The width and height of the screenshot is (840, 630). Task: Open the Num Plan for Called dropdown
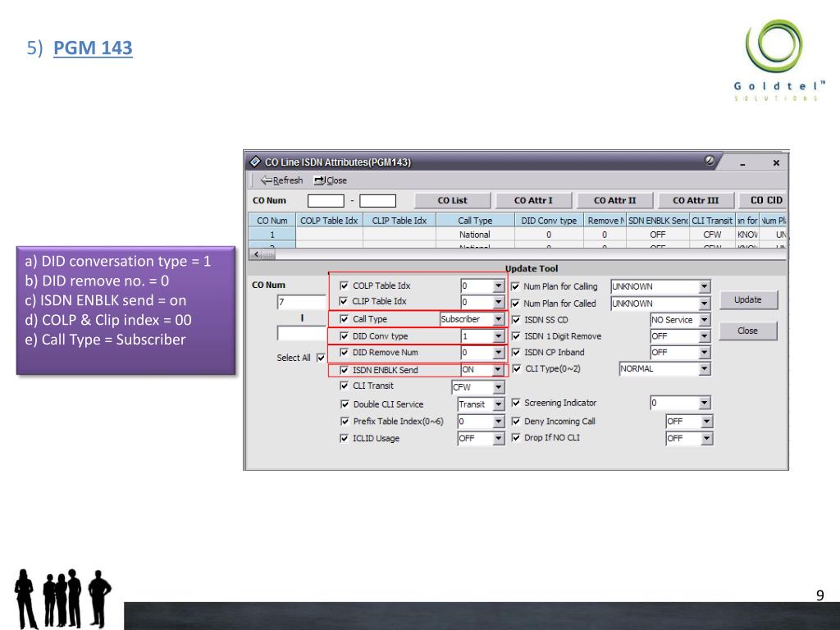(x=705, y=304)
